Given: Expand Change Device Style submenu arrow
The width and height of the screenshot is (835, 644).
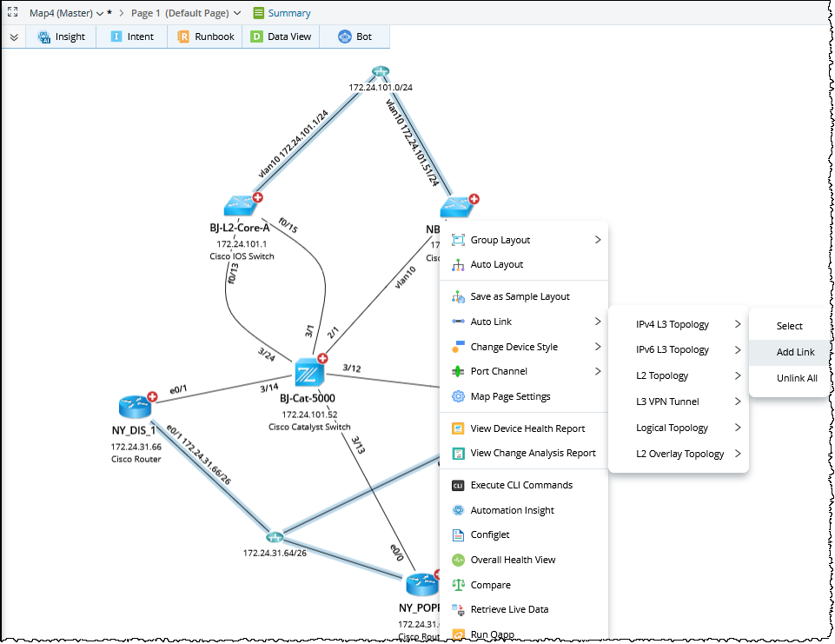Looking at the screenshot, I should click(x=598, y=347).
